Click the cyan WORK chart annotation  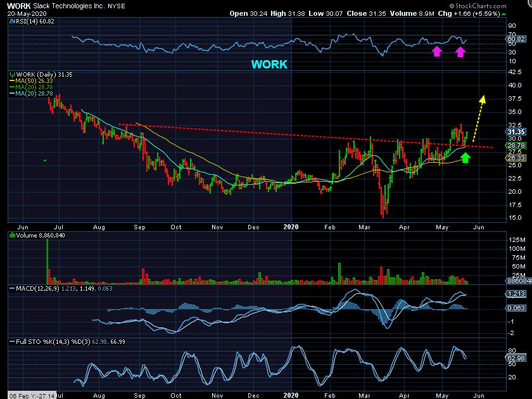pyautogui.click(x=269, y=65)
